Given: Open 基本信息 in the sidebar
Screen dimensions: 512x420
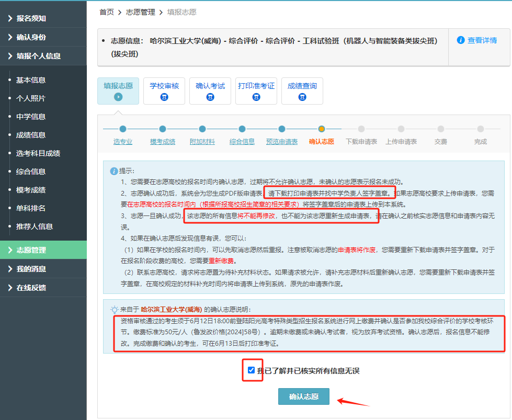Looking at the screenshot, I should point(31,80).
